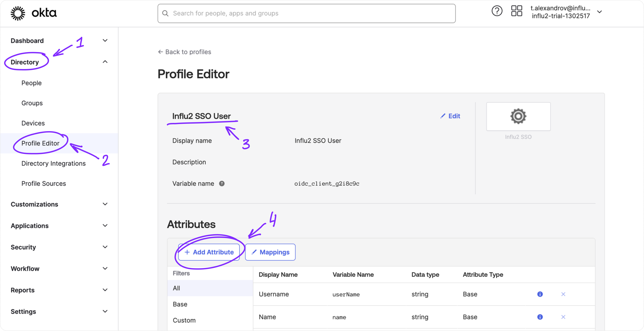Image resolution: width=644 pixels, height=331 pixels.
Task: Click the Settings sidebar heading
Action: click(x=23, y=312)
